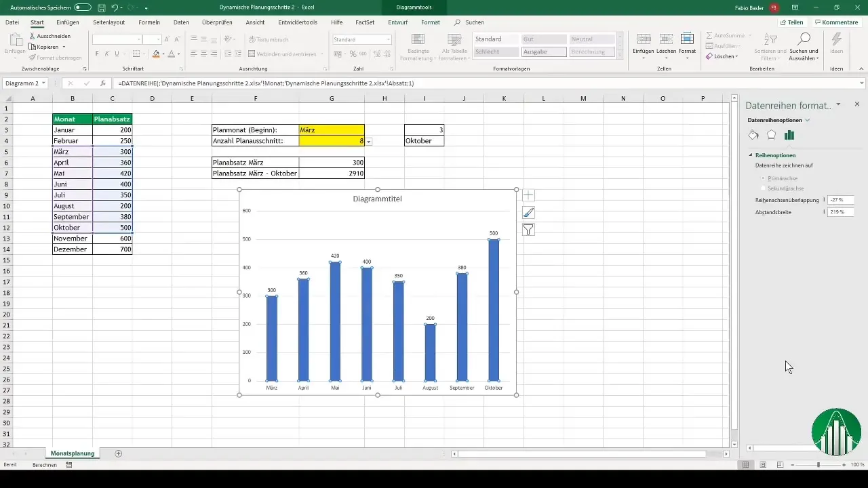Open the Entwurf chart tools tab
Image resolution: width=868 pixels, height=488 pixels.
click(x=398, y=22)
